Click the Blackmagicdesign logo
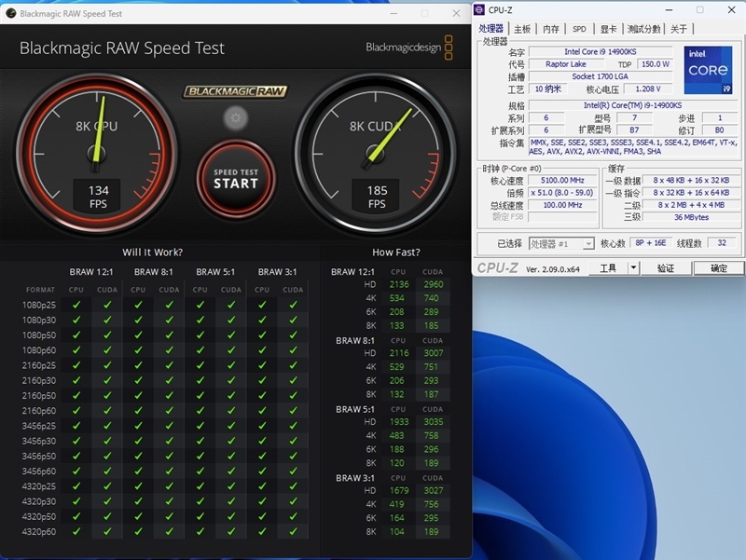 408,48
